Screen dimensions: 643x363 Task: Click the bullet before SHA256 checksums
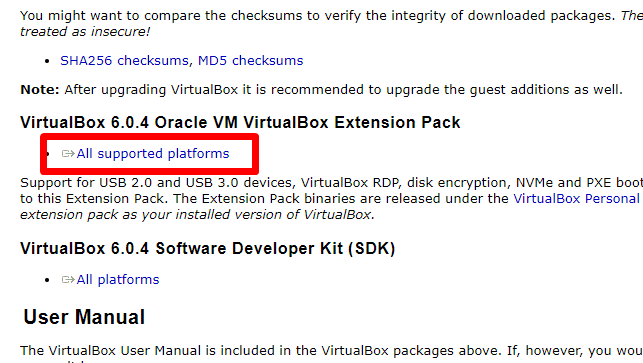(47, 62)
